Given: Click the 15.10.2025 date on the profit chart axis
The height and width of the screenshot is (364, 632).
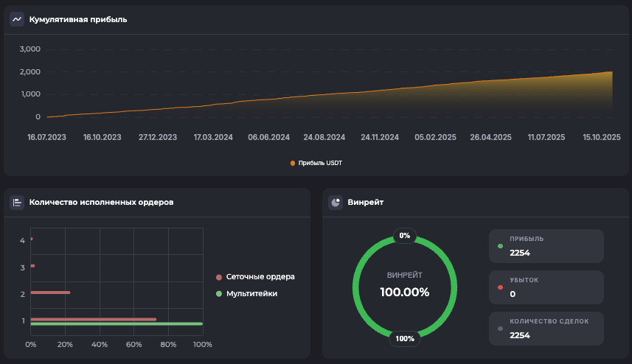Looking at the screenshot, I should [601, 137].
